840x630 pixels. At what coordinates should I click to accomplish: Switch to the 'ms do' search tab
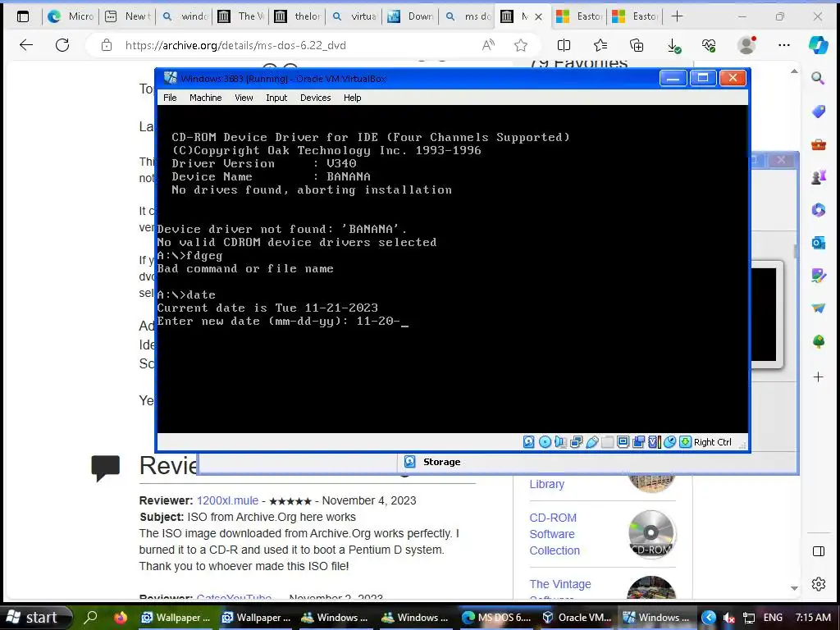[x=468, y=16]
